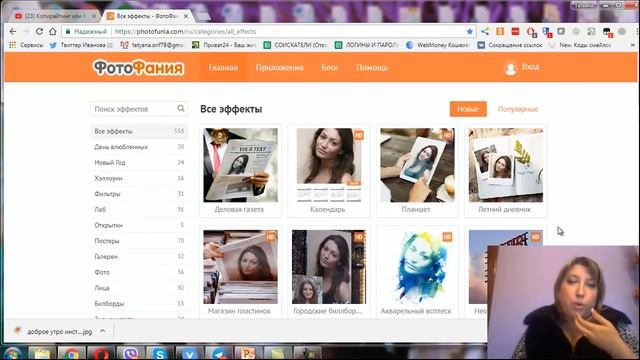Image resolution: width=640 pixels, height=360 pixels.
Task: Open the Хэллоуин category
Action: coord(139,178)
